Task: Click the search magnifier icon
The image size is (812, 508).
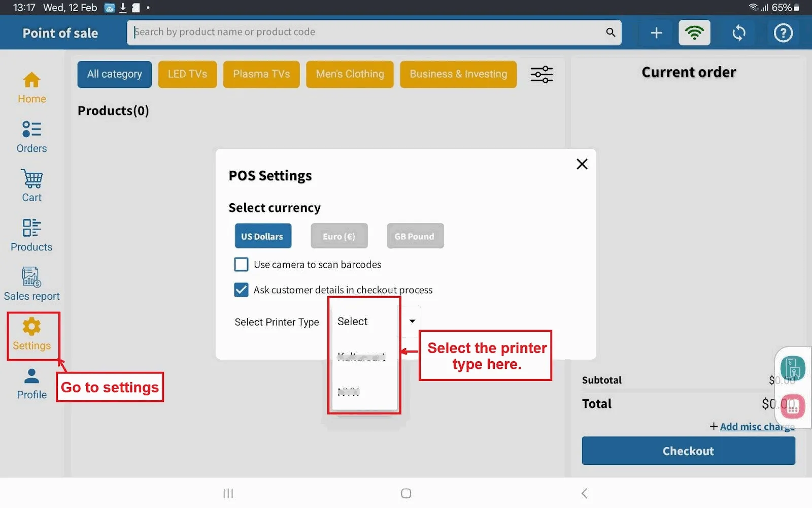Action: coord(611,33)
